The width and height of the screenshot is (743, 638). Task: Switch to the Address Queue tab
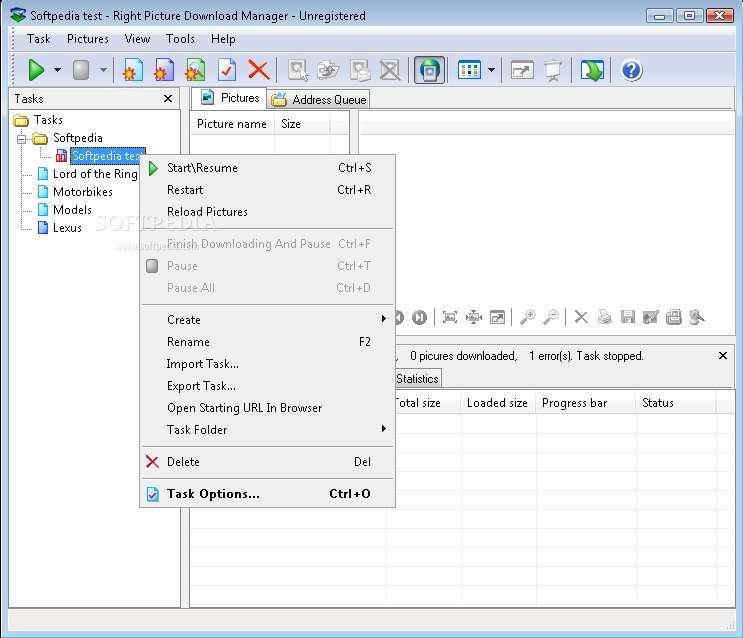coord(318,100)
